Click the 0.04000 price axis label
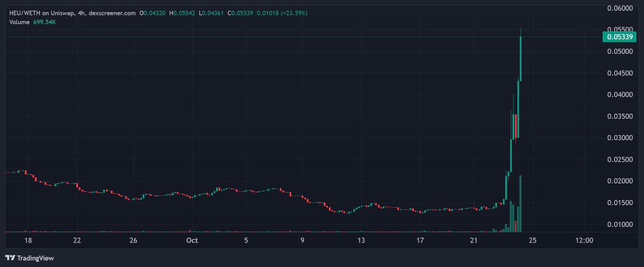 pyautogui.click(x=619, y=95)
